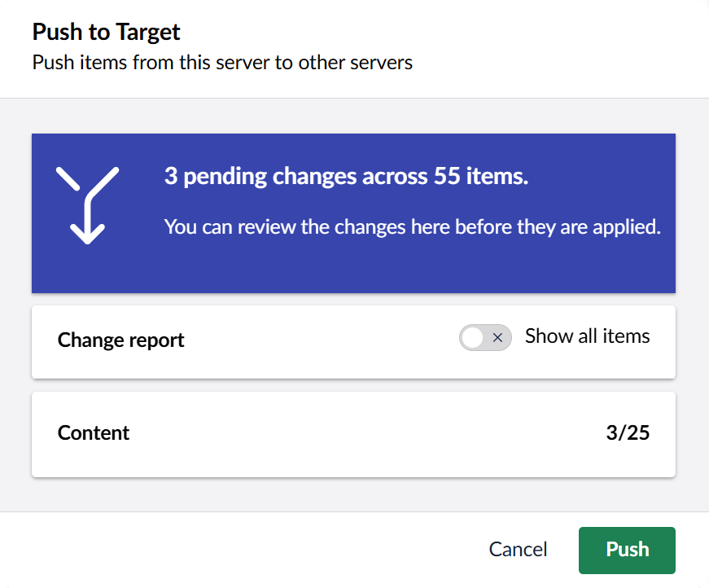Select the Change report heading
This screenshot has height=588, width=709.
120,340
